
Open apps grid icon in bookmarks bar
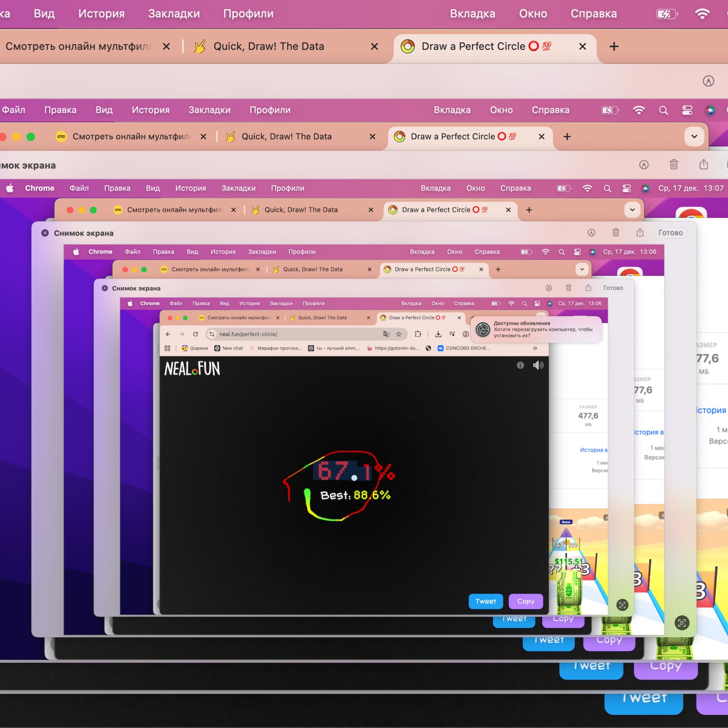pyautogui.click(x=167, y=348)
